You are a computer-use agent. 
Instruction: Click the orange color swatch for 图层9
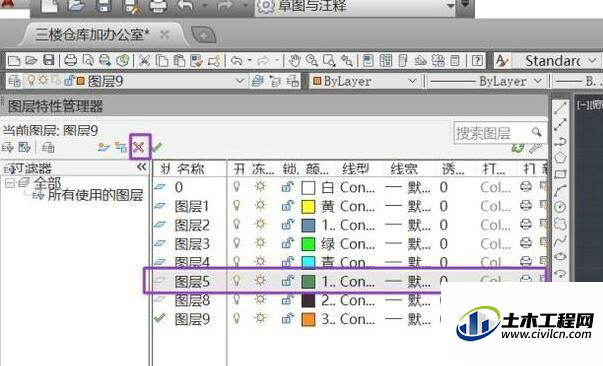308,319
